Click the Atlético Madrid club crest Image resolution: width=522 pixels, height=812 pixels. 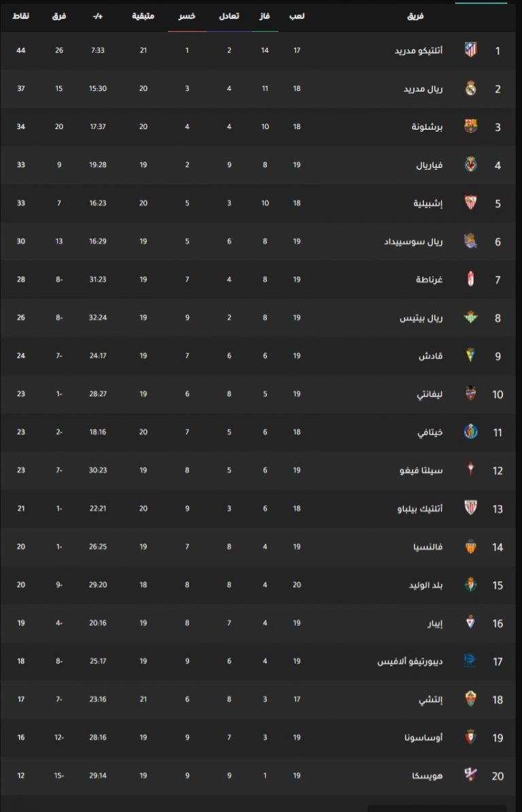coord(470,50)
